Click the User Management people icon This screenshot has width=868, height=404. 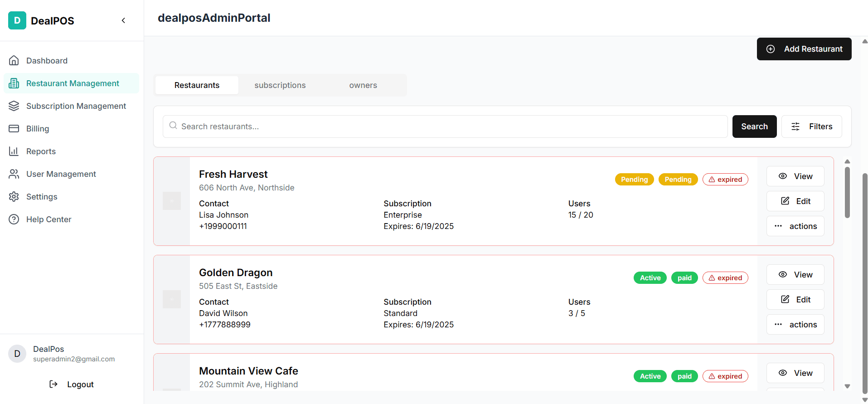pos(14,174)
